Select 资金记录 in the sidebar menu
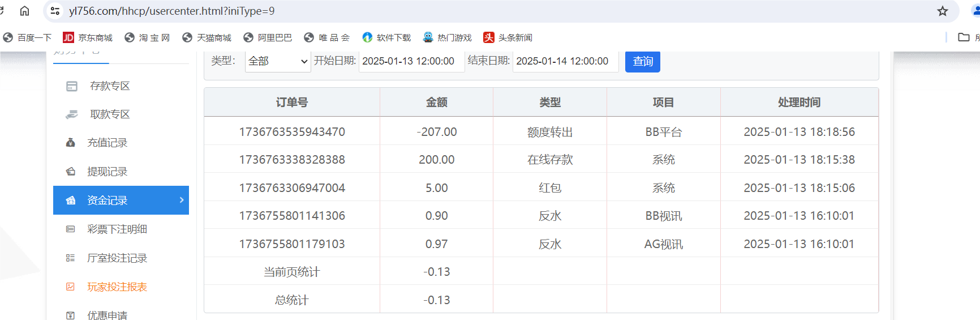Viewport: 980px width, 320px height. pyautogui.click(x=107, y=200)
